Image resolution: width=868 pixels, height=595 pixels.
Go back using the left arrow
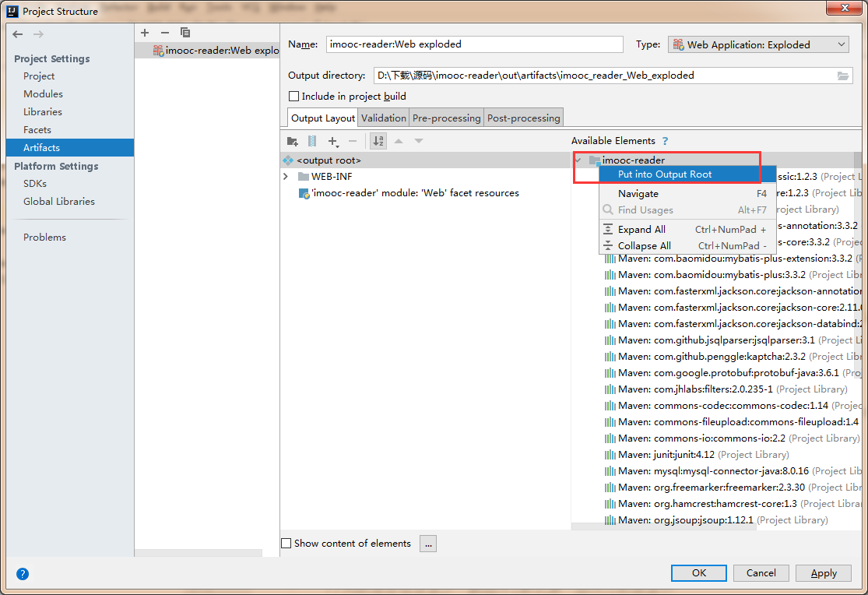[x=18, y=34]
